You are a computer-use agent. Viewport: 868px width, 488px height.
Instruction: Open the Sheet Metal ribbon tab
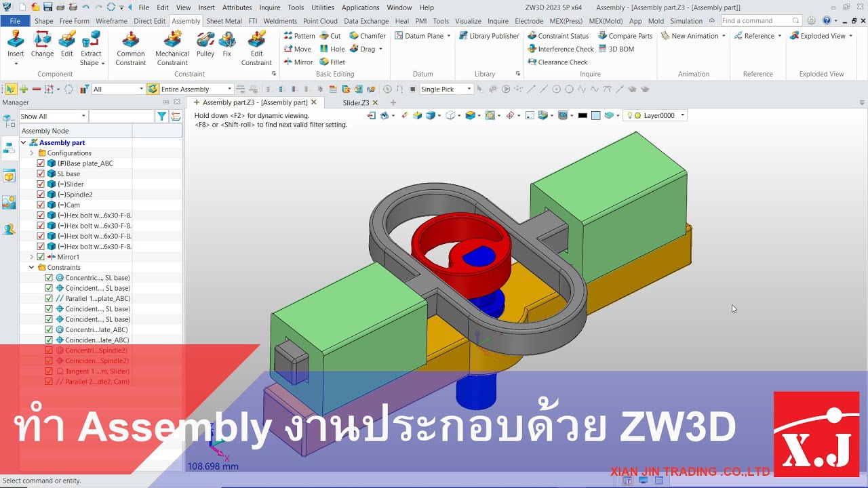coord(224,21)
